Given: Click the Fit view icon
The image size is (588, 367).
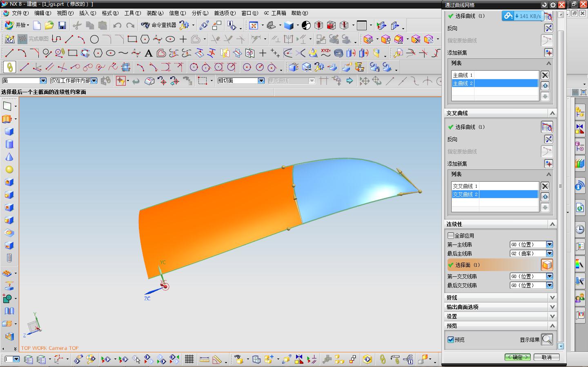Looking at the screenshot, I should point(254,25).
